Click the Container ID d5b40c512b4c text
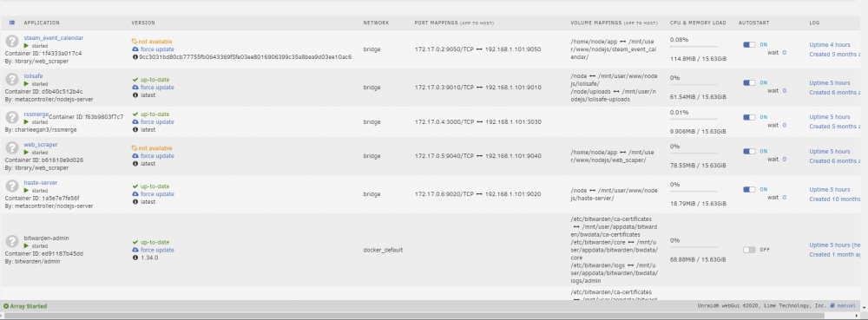Screen dimensions: 868x320 coord(43,91)
